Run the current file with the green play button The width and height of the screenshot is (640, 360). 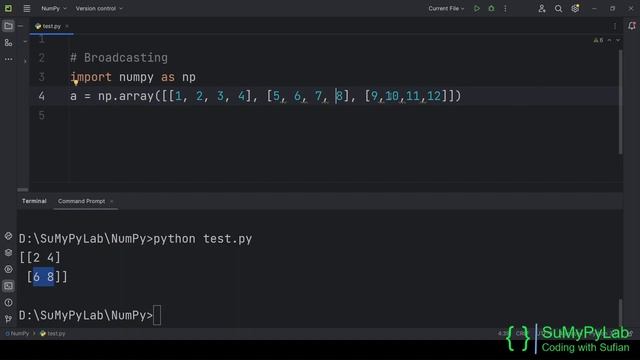tap(476, 8)
